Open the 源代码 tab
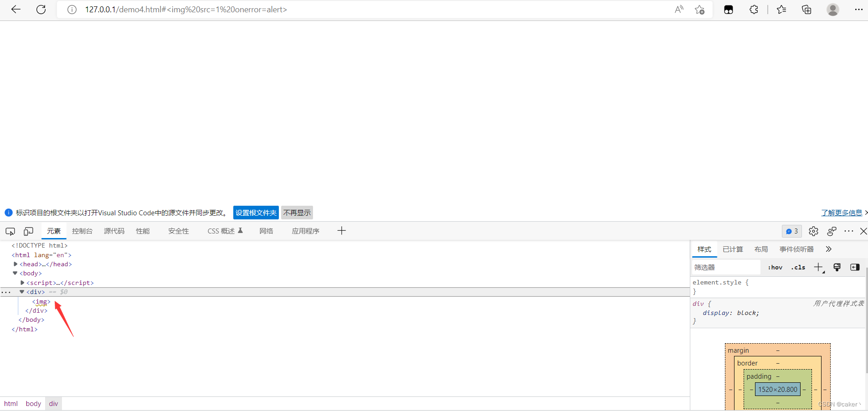Image resolution: width=868 pixels, height=411 pixels. (x=114, y=231)
